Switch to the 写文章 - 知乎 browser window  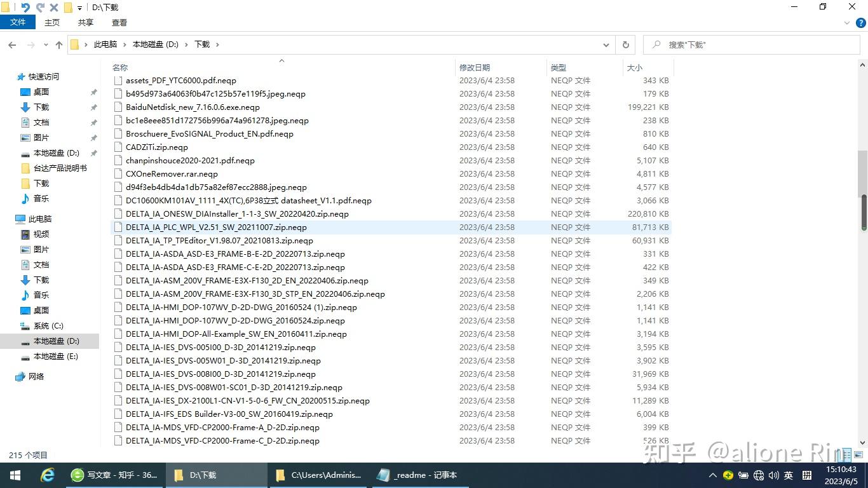coord(115,475)
